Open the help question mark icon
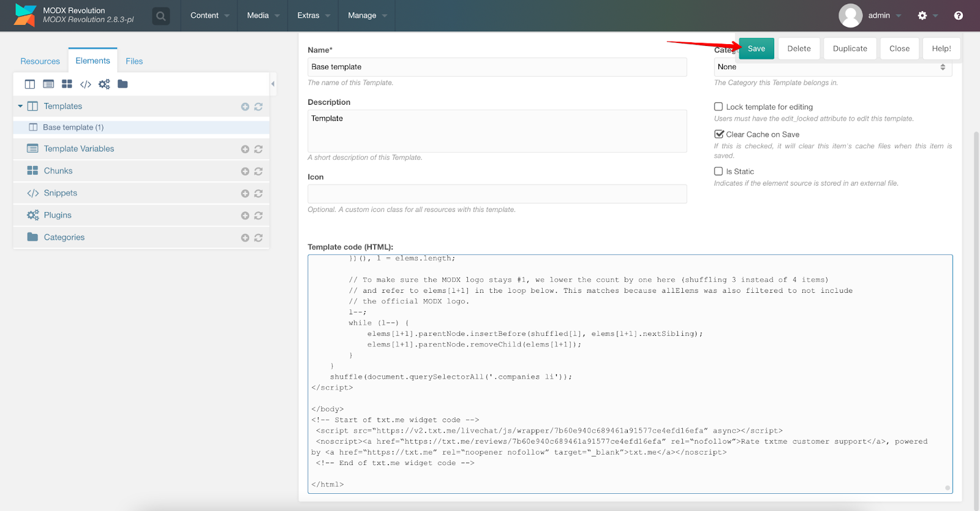Image resolution: width=980 pixels, height=511 pixels. [x=959, y=15]
